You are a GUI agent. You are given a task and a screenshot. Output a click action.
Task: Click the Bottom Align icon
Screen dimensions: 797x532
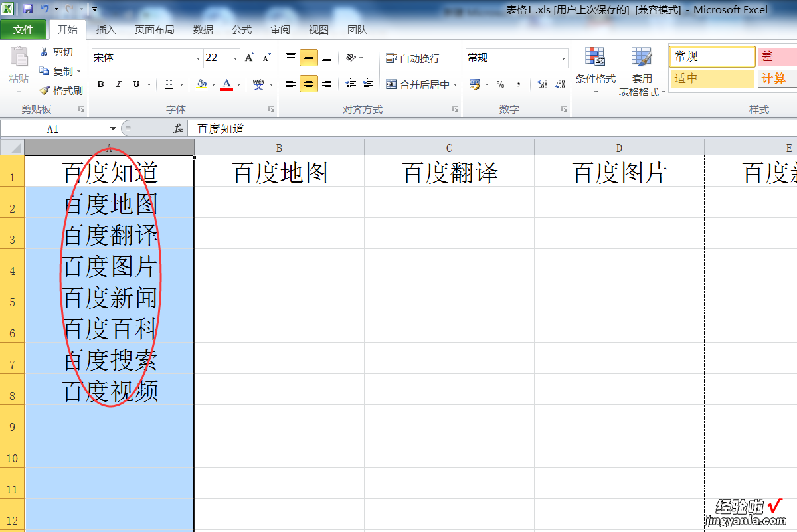point(327,58)
